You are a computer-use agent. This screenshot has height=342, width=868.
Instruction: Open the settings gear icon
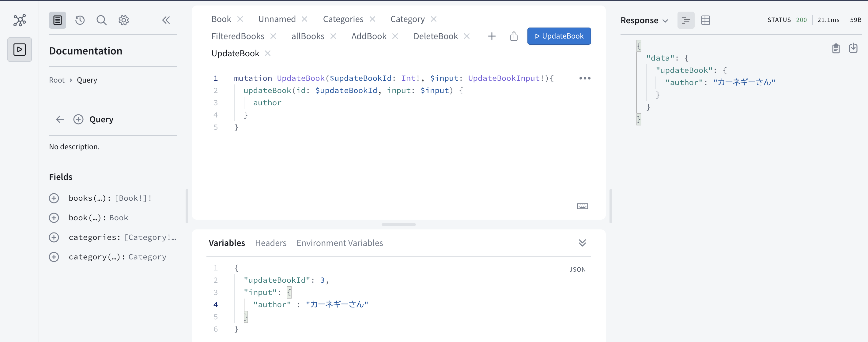pos(124,20)
